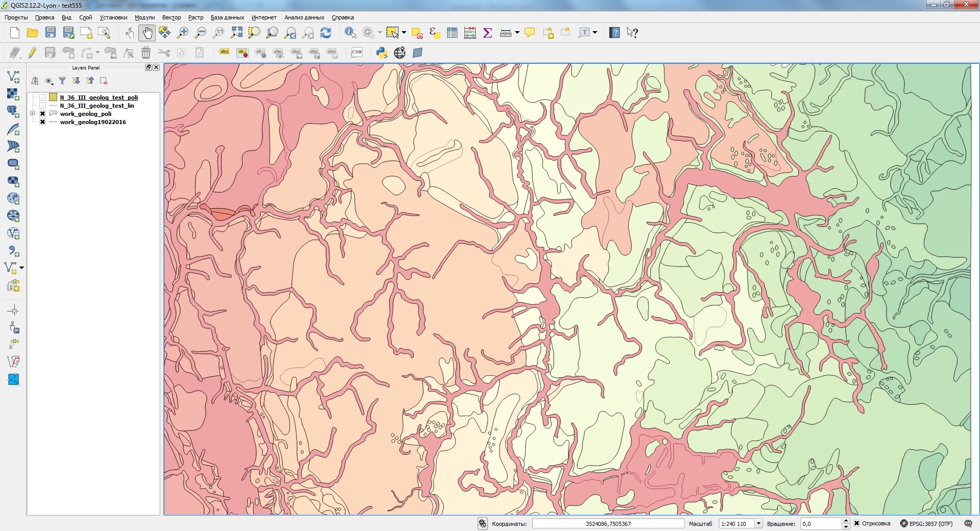The image size is (980, 531).
Task: Hide the work_geolog_poli layer
Action: click(x=42, y=113)
